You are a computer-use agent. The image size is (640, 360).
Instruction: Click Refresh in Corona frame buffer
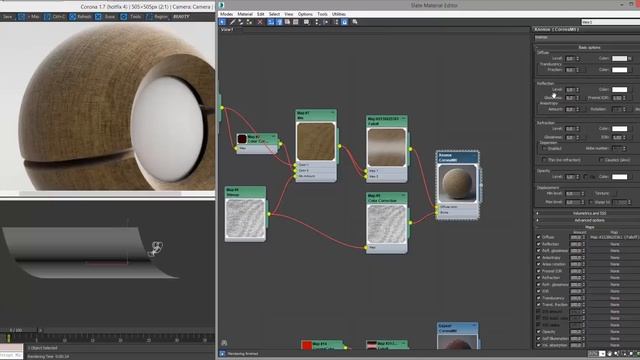(x=80, y=17)
